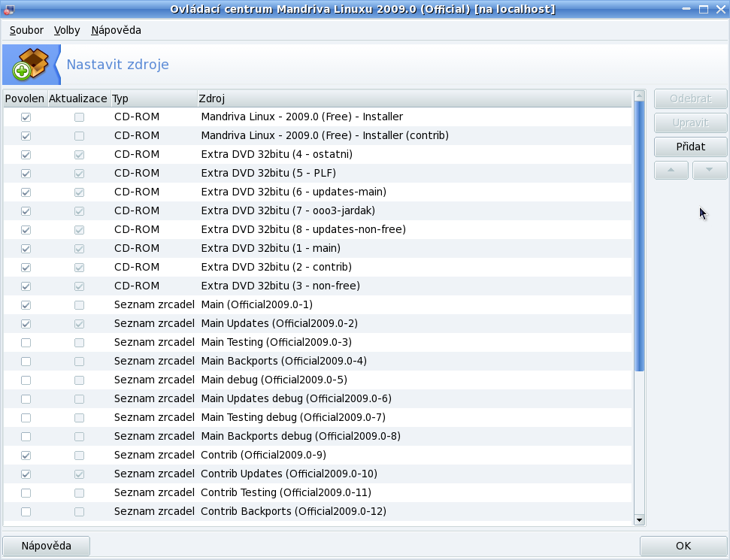Uncheck Povolen for Contrib (Official2009.0-9)
Viewport: 730px width, 560px height.
point(26,456)
